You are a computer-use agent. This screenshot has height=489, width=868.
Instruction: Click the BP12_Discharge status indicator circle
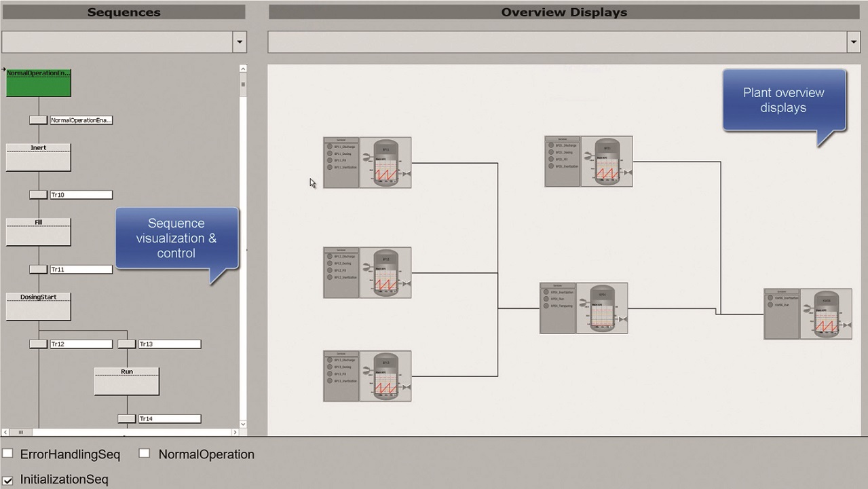click(x=330, y=257)
